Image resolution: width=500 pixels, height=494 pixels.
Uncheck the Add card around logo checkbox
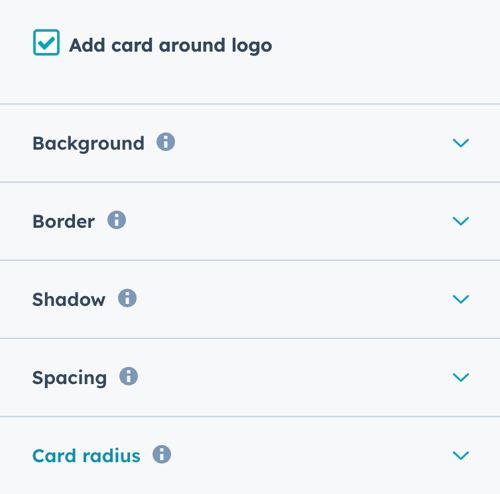click(46, 42)
